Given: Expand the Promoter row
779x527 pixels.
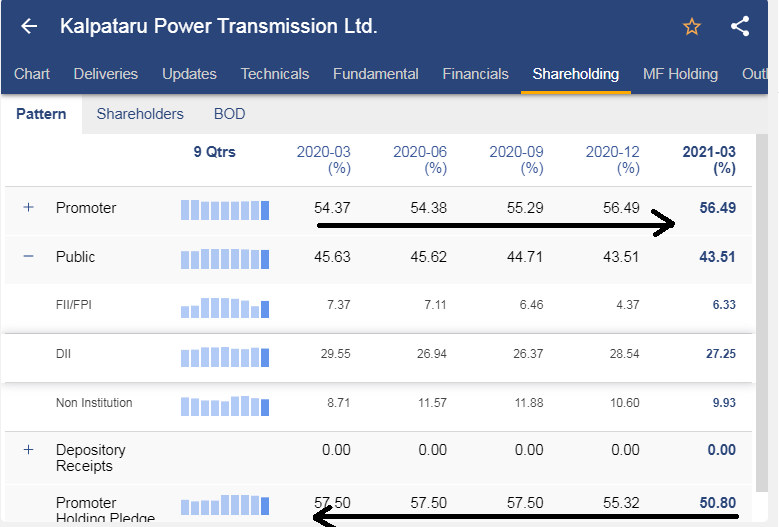Looking at the screenshot, I should point(28,207).
